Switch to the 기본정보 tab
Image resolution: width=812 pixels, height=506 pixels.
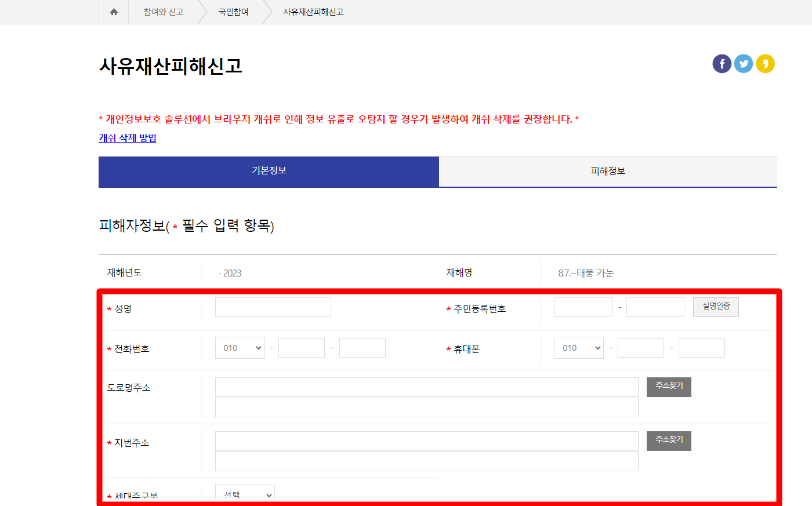pos(269,172)
